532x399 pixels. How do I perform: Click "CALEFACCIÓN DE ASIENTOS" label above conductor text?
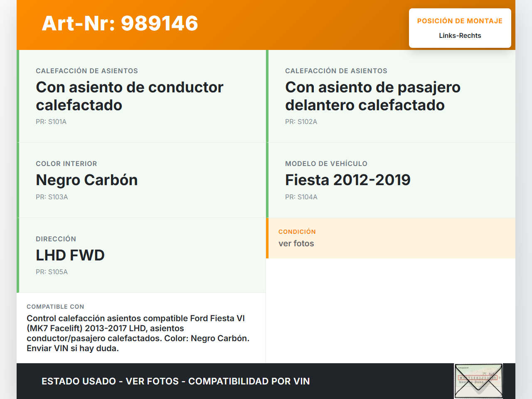point(87,71)
